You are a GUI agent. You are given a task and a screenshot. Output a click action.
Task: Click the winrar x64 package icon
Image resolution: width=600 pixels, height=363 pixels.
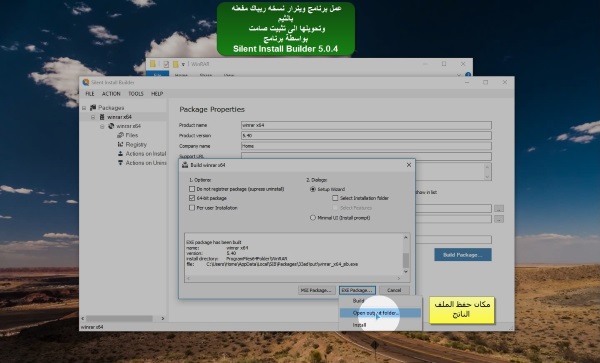coord(102,117)
